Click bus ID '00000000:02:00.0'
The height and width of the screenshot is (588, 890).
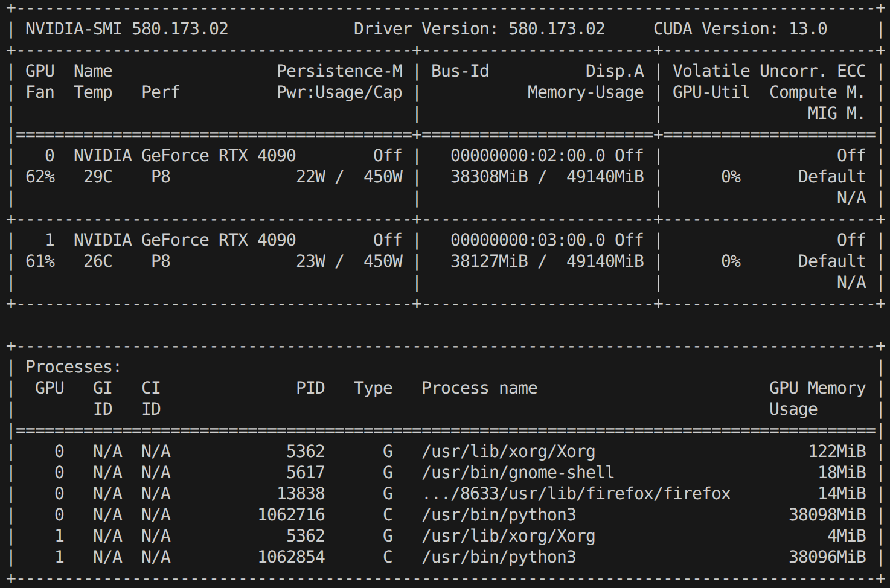528,156
